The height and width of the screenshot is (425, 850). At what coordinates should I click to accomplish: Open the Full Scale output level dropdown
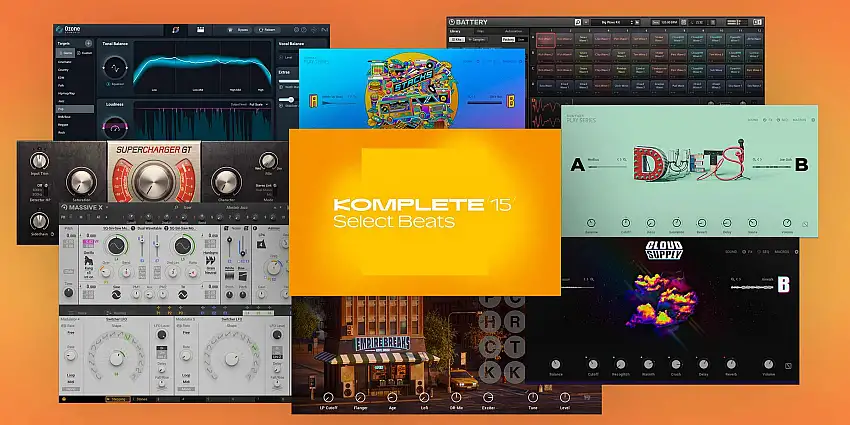[x=259, y=104]
